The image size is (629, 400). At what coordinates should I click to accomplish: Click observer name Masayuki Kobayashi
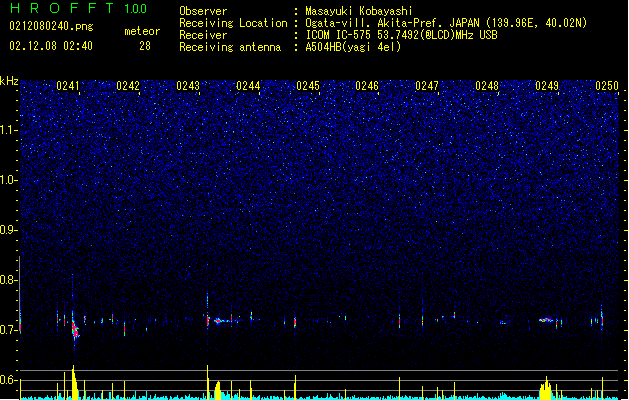[359, 11]
